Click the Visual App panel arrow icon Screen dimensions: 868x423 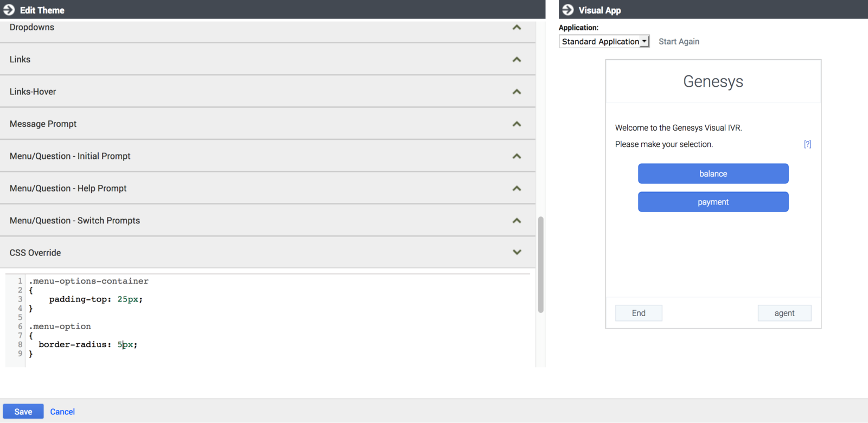[x=568, y=10]
